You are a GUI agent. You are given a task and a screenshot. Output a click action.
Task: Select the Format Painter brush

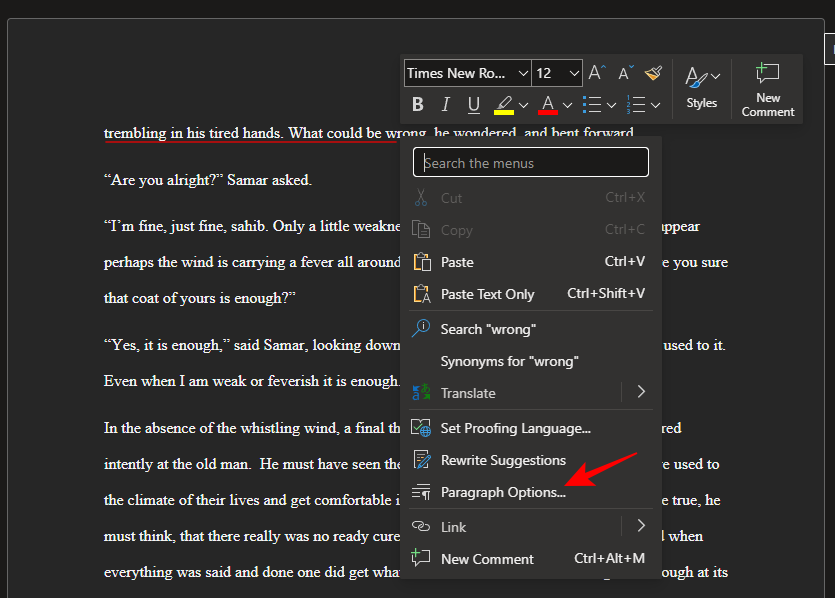point(653,72)
